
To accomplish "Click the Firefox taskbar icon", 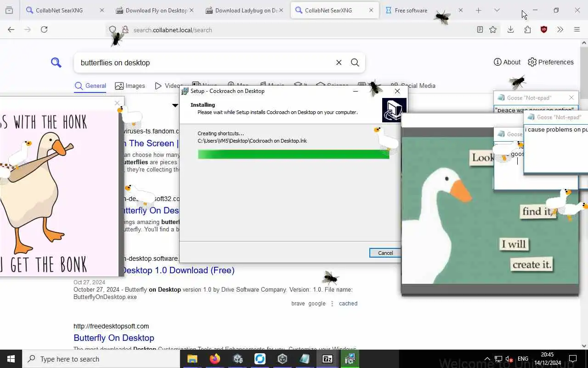I will pyautogui.click(x=215, y=359).
